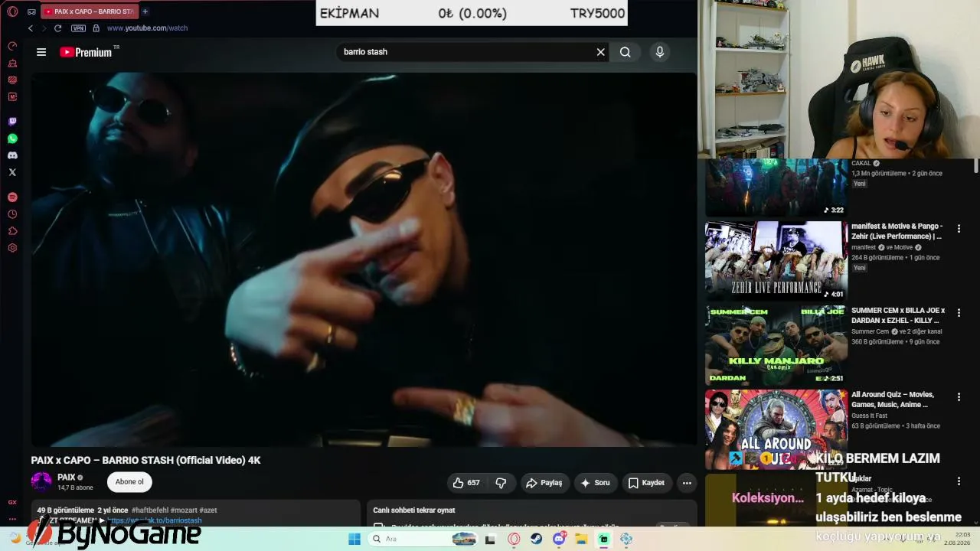Switch to the PAIX x CAPO browser tab
Screen dimensions: 980x551
[90, 11]
